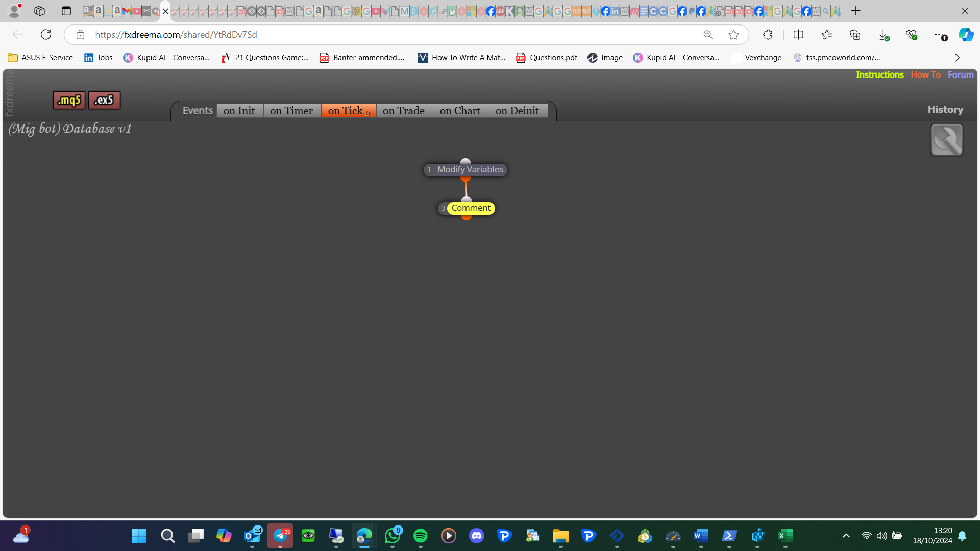Download the .mq5 source file
Viewport: 980px width, 551px height.
69,100
